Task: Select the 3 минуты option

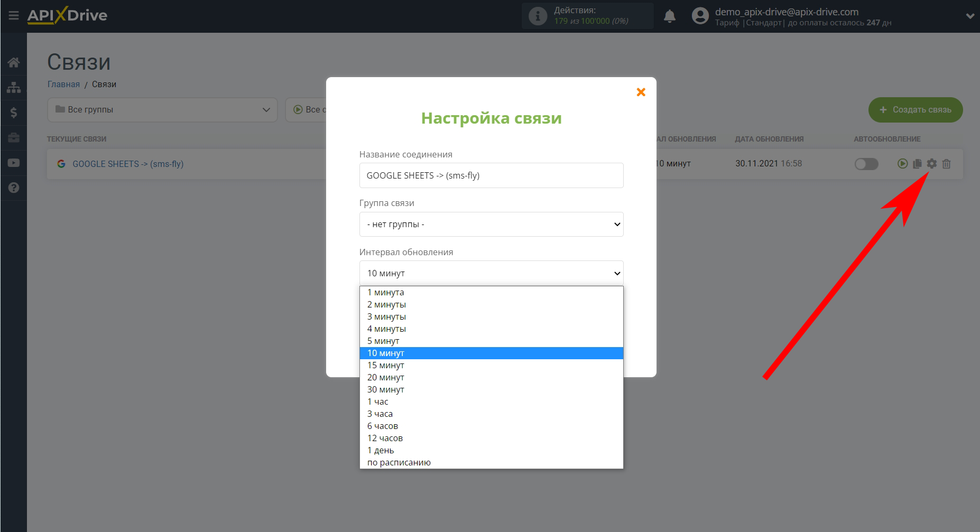Action: point(491,316)
